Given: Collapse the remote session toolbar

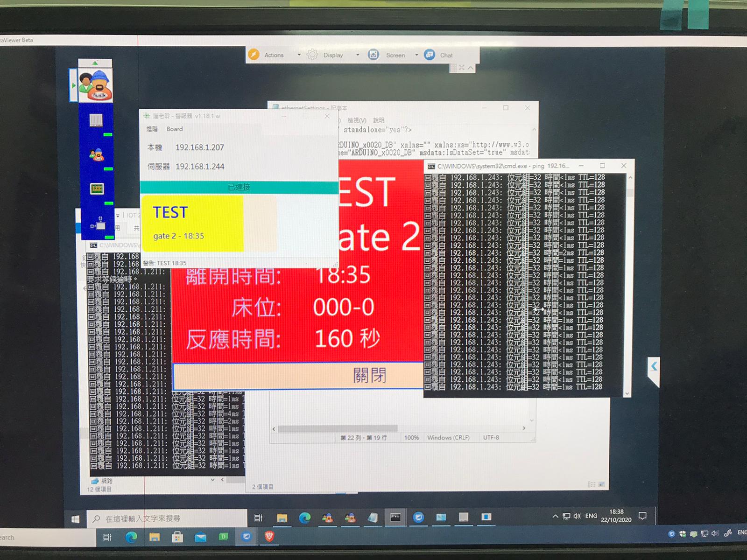Looking at the screenshot, I should pos(471,68).
